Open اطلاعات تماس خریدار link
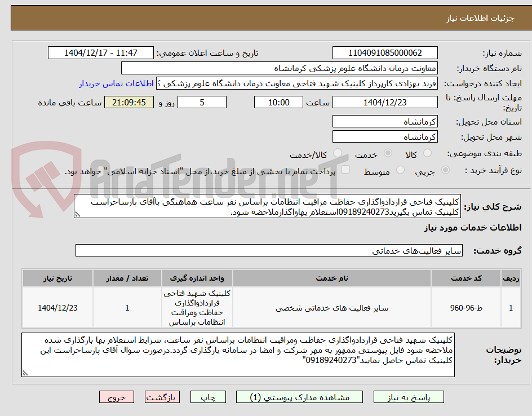The height and width of the screenshot is (416, 532). click(x=116, y=83)
